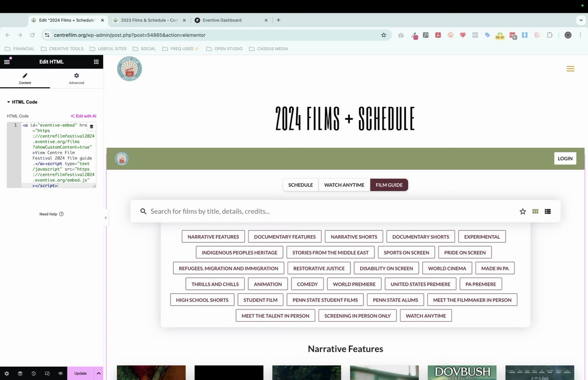Screen dimensions: 588x380
Task: Open Chrome profile avatar
Action: [x=568, y=35]
